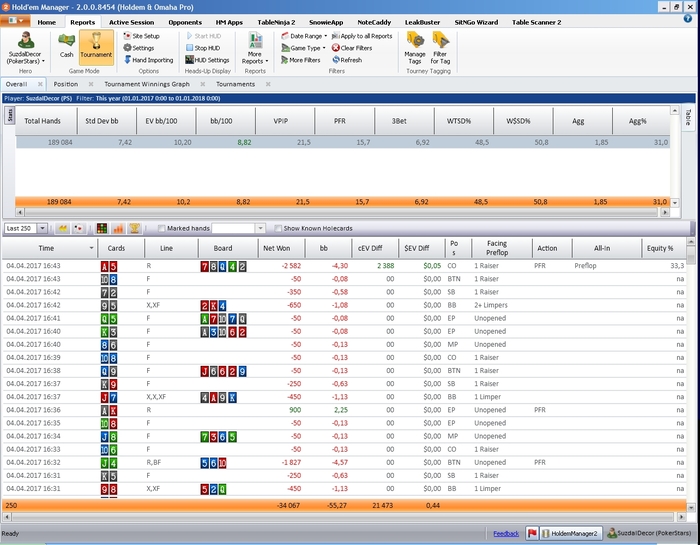Click the hand replayer icon in hands toolbar
Image resolution: width=700 pixels, height=545 pixels.
[x=63, y=229]
